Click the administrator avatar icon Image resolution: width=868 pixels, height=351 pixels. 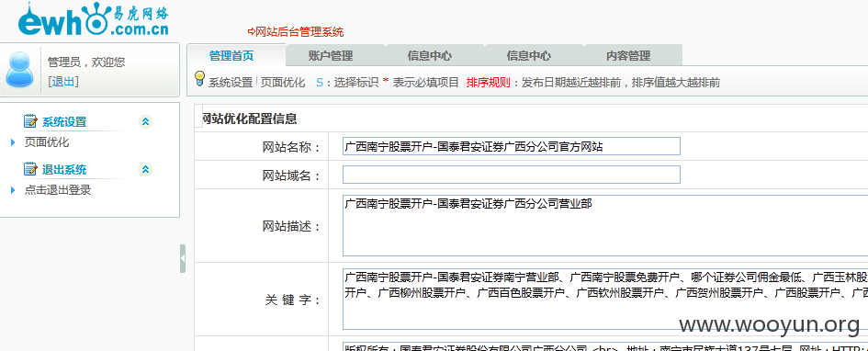(x=20, y=69)
